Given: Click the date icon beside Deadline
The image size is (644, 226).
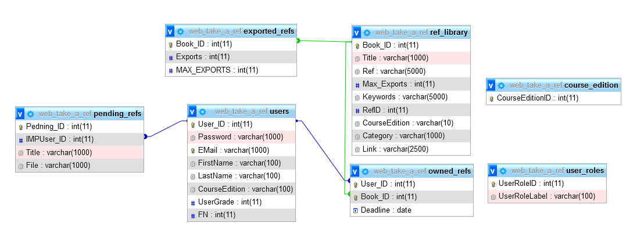Looking at the screenshot, I should pyautogui.click(x=355, y=210).
